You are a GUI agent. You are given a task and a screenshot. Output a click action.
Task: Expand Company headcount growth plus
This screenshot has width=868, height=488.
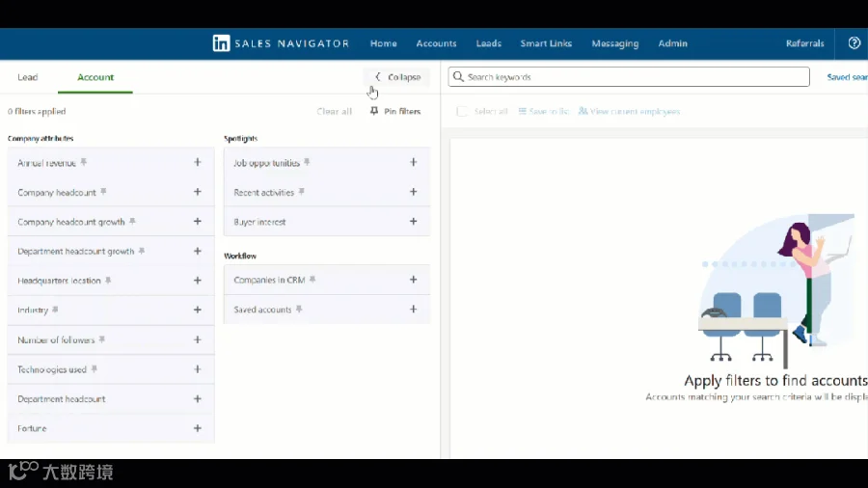(x=198, y=221)
